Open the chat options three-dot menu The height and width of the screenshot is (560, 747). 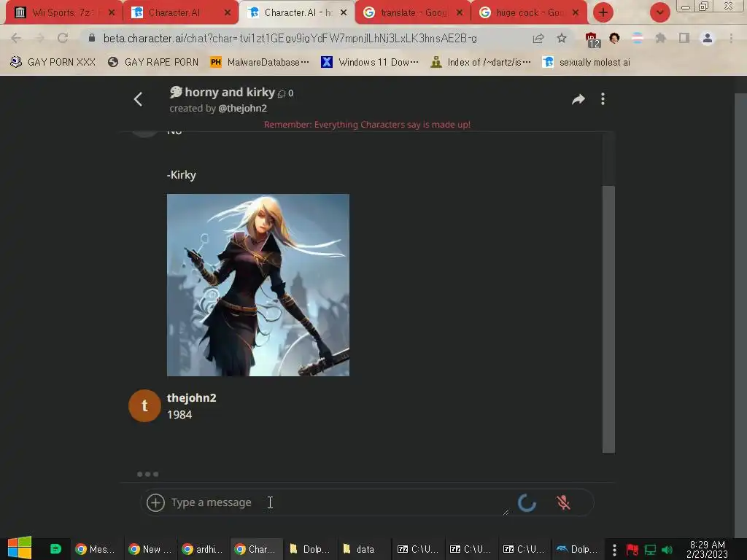603,99
